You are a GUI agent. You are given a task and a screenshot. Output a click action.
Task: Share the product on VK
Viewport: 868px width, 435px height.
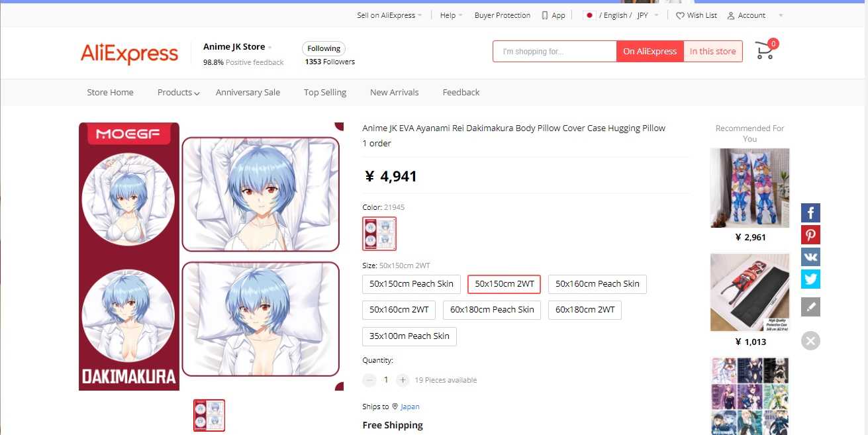coord(810,257)
